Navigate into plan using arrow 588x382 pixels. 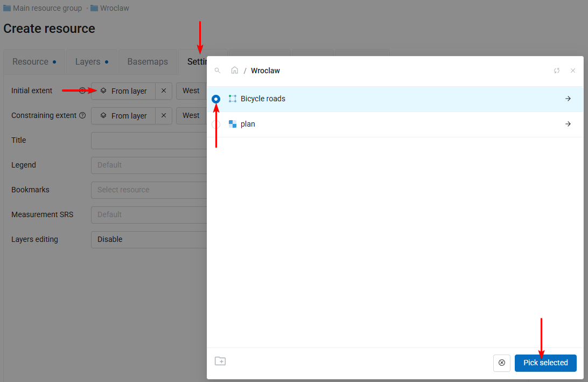(x=568, y=124)
